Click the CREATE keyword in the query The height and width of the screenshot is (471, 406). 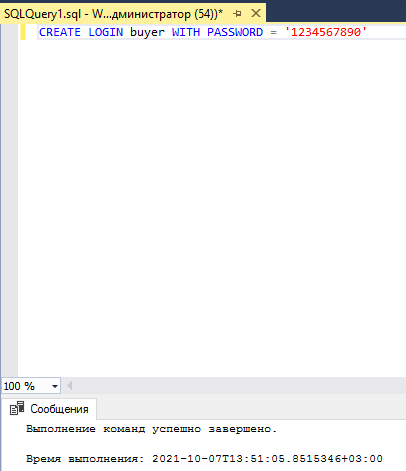pyautogui.click(x=60, y=32)
